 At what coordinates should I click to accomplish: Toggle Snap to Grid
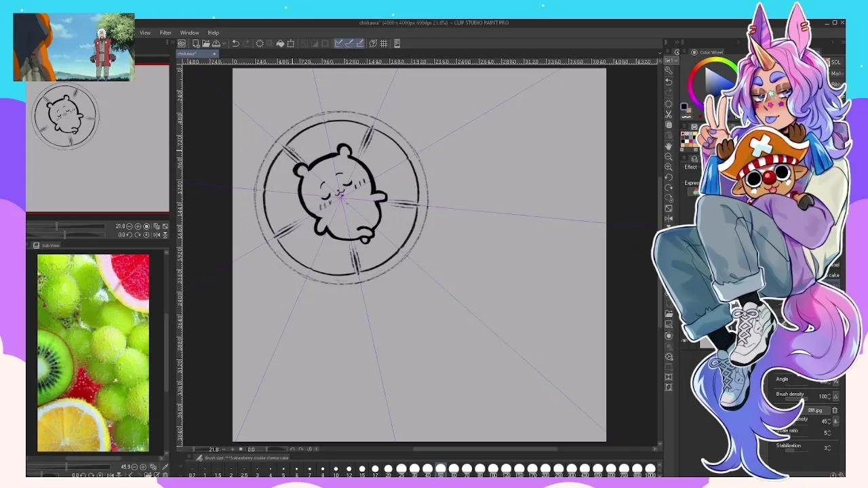pos(361,43)
